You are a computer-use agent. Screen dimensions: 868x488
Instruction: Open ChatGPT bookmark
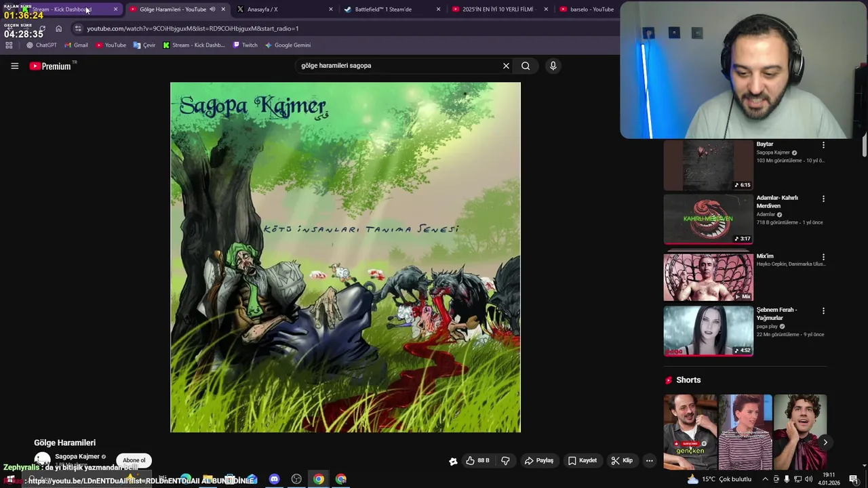pyautogui.click(x=41, y=45)
